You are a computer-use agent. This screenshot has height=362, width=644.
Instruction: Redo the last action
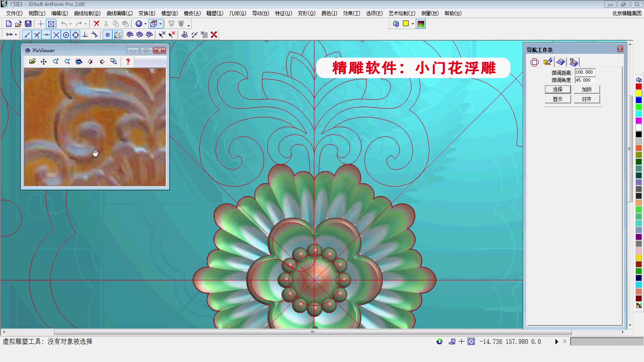point(79,24)
